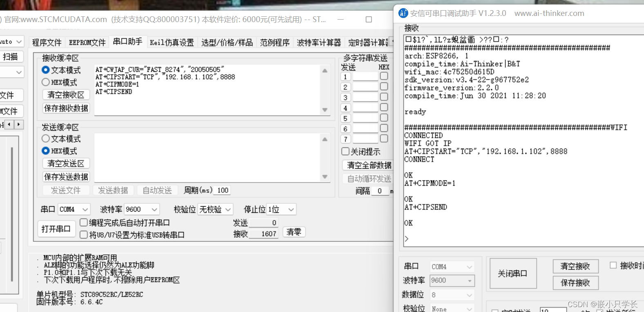Select the 串口助手 tab
The height and width of the screenshot is (312, 644).
(127, 42)
